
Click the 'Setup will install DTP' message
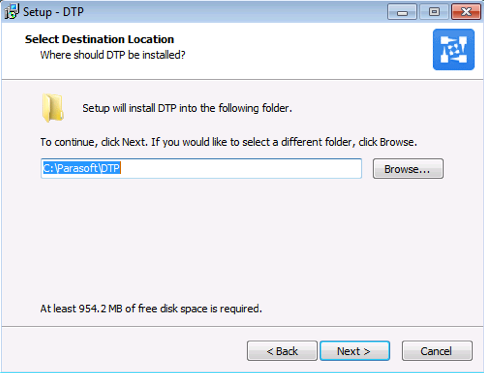coord(187,108)
